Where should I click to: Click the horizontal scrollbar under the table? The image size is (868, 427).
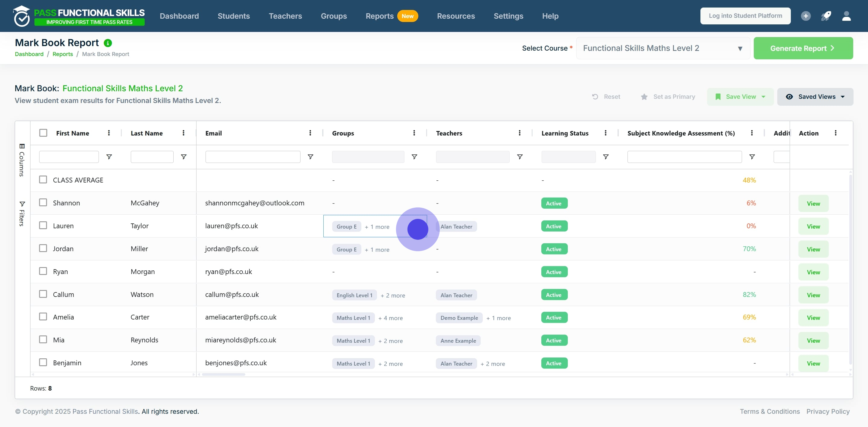coord(223,375)
